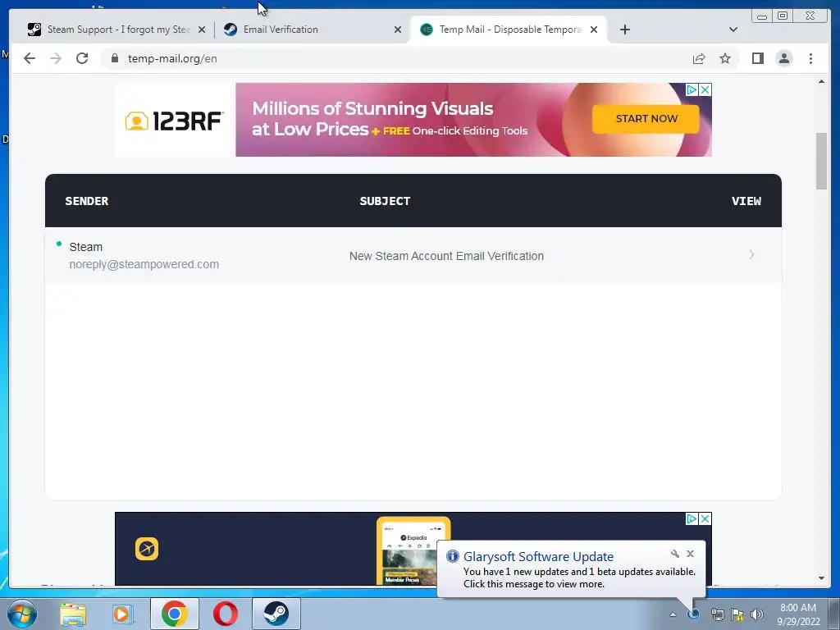Image resolution: width=840 pixels, height=630 pixels.
Task: Click the noreply@steampowered.com sender address
Action: (x=144, y=264)
